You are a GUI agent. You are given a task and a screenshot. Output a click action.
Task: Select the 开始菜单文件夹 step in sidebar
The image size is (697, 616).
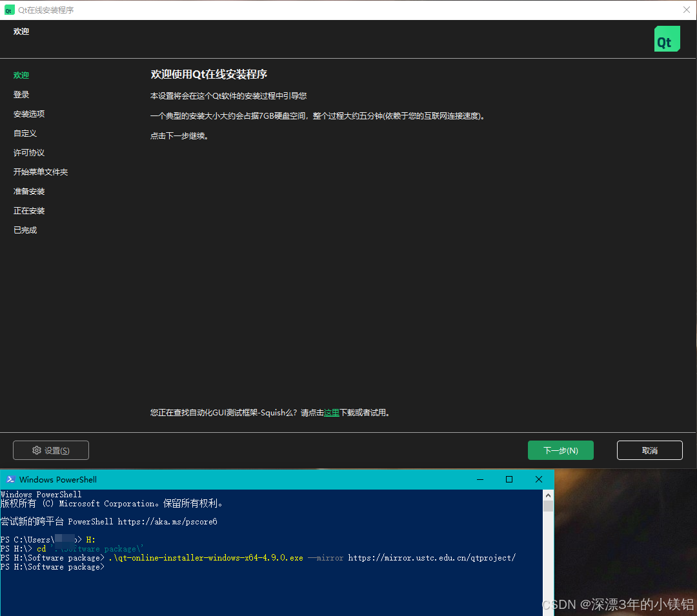click(x=41, y=172)
